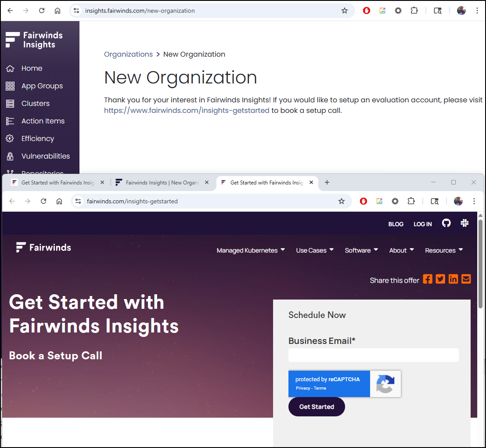
Task: Reload the top browser window page
Action: (42, 11)
